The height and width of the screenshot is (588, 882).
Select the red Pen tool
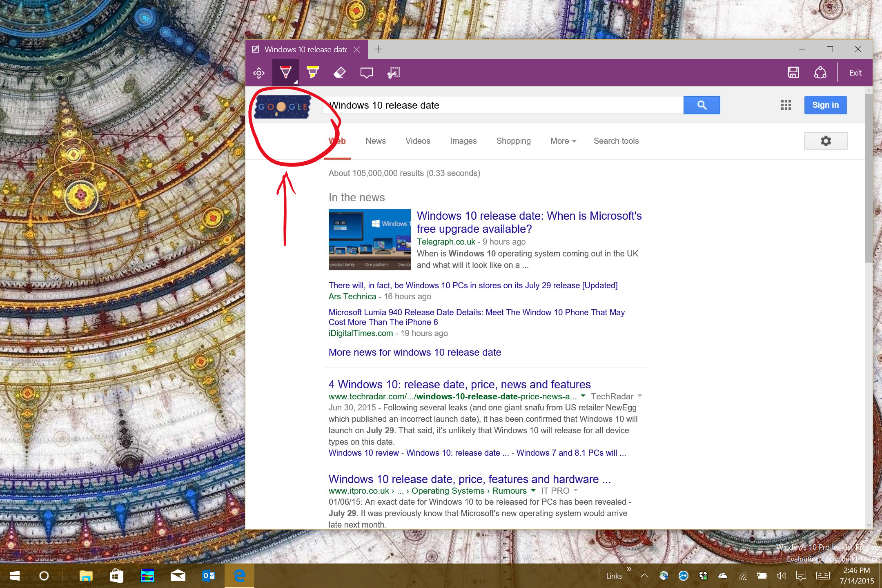point(286,73)
